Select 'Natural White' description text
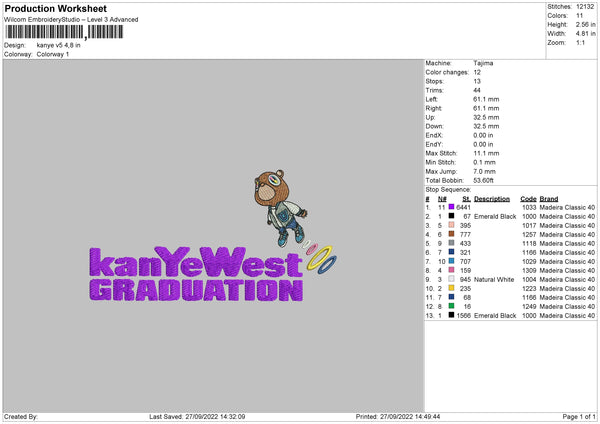 pos(494,279)
